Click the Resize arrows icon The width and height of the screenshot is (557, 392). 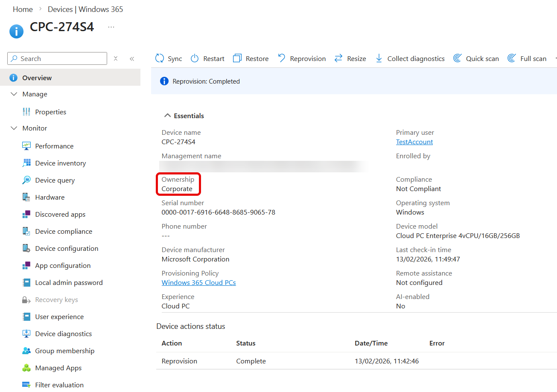pyautogui.click(x=338, y=58)
